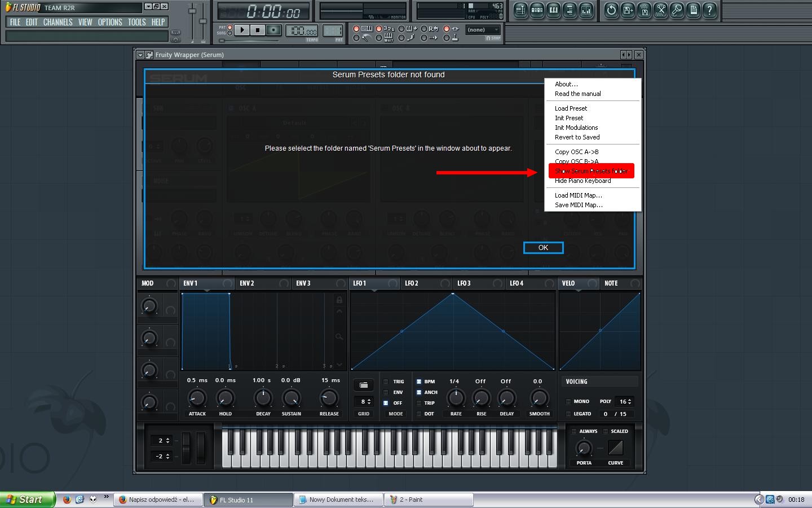
Task: Enable portamento ALWAYS checkbox
Action: (x=574, y=431)
